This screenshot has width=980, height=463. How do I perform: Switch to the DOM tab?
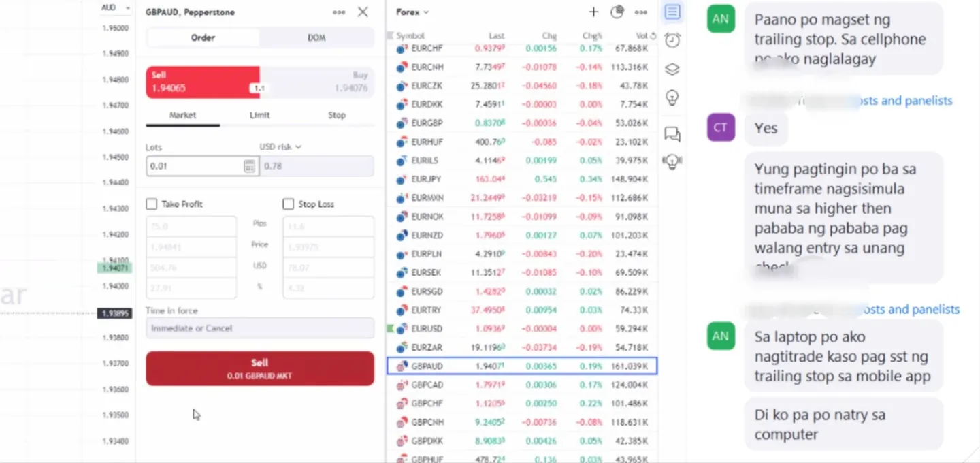(x=316, y=37)
